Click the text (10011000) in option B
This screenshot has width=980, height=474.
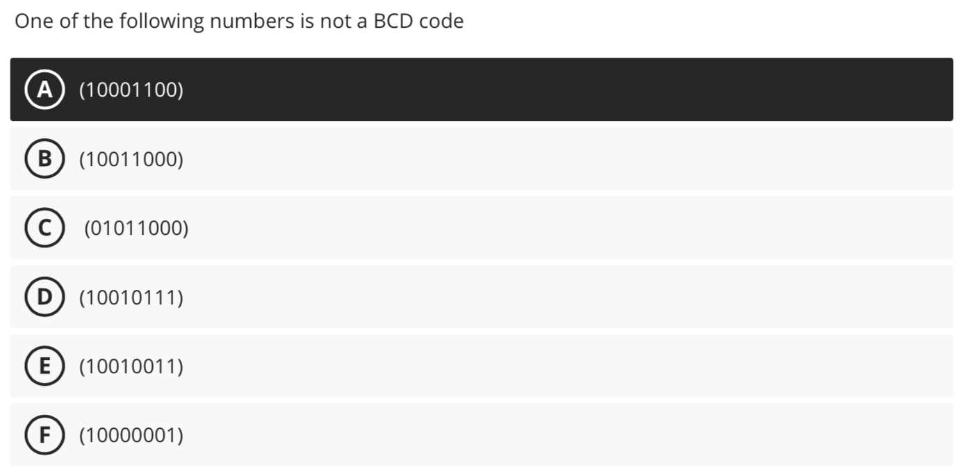pyautogui.click(x=131, y=158)
